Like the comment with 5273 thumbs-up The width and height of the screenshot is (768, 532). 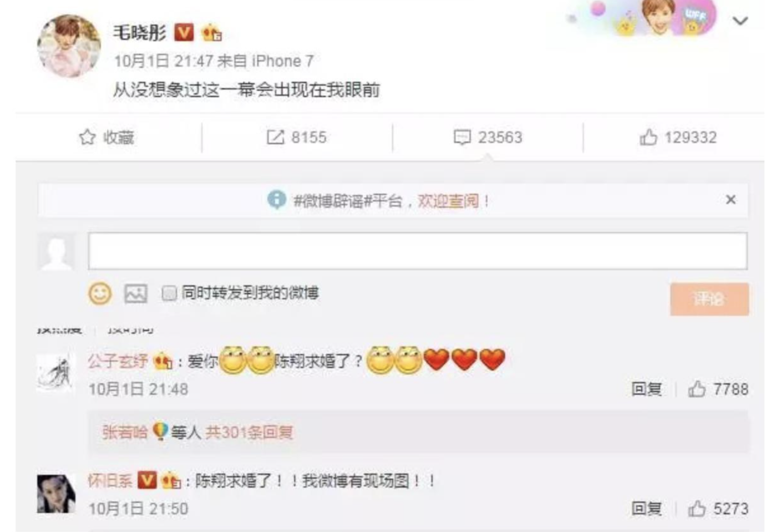[x=696, y=509]
